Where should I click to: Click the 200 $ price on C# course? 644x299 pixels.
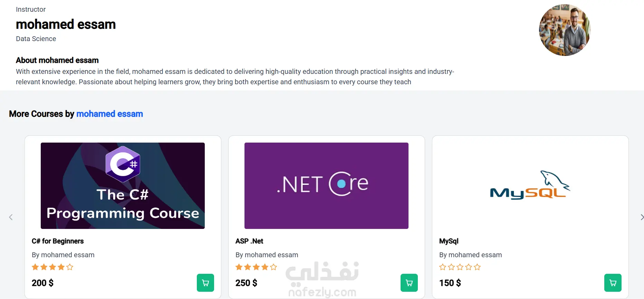click(42, 283)
